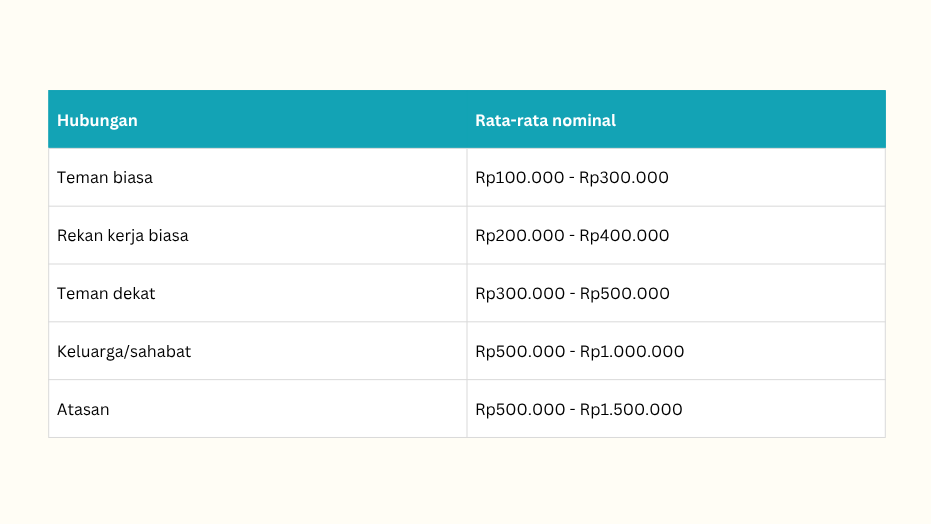This screenshot has height=524, width=931.
Task: Click the "Teman biasa" cell
Action: tap(105, 178)
